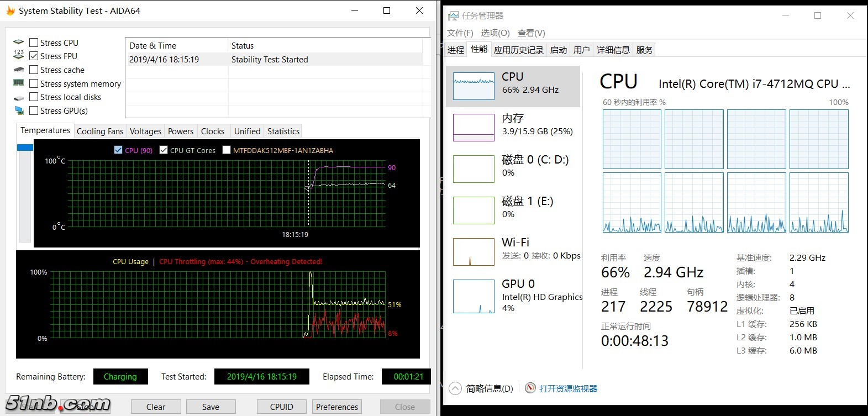The image size is (868, 416).
Task: Click the Date & Time column header
Action: pyautogui.click(x=177, y=45)
